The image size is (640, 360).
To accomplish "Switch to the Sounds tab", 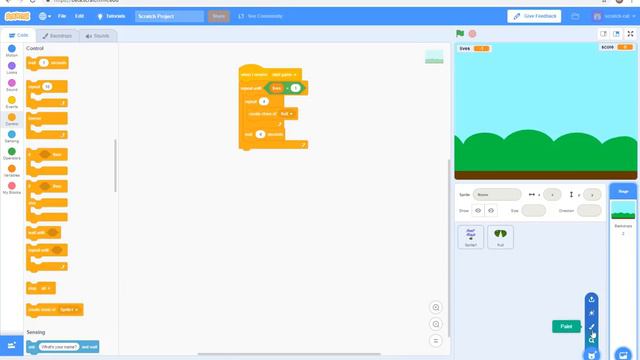I will point(98,36).
